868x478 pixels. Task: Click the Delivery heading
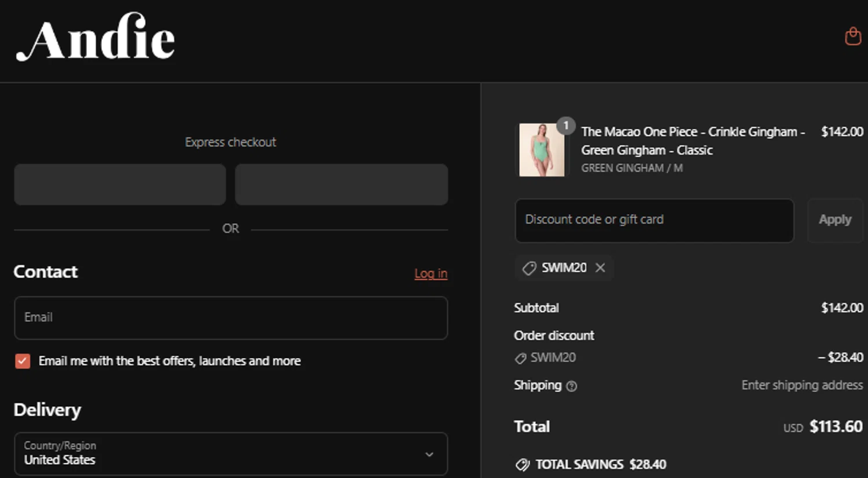47,410
